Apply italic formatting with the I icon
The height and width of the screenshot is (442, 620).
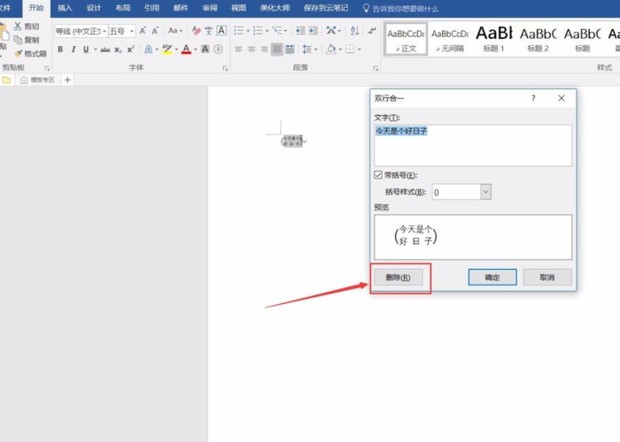pos(73,49)
